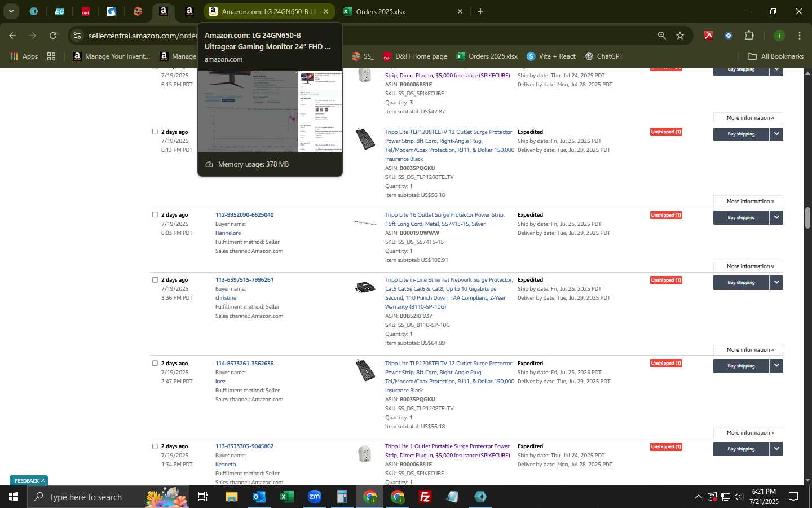Click the red arrow browser extension icon

708,36
